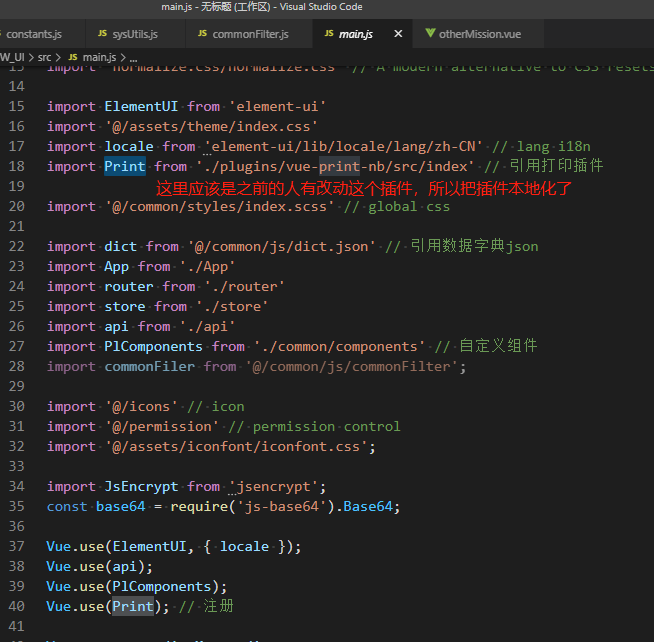Click the 'jsencrypt' string on line 34

(274, 487)
